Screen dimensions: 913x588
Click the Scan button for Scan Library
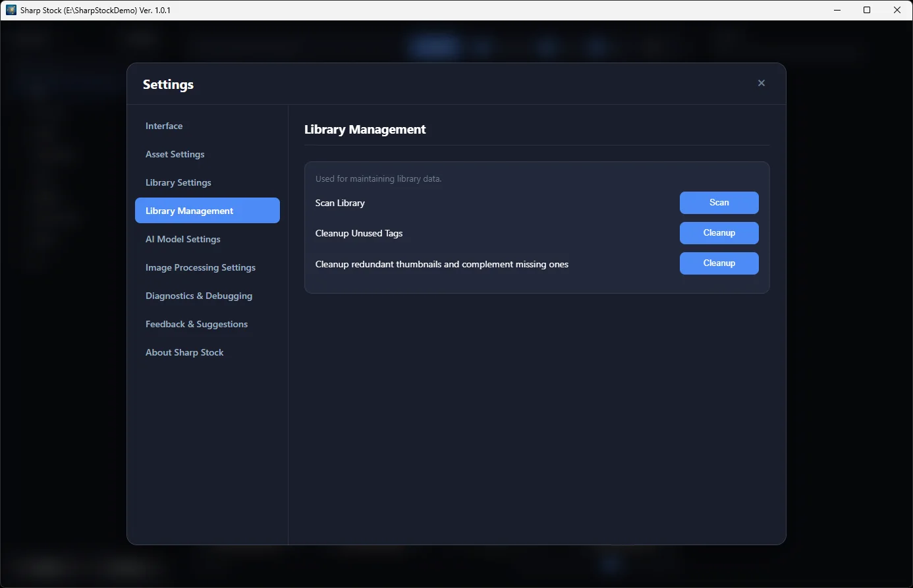[x=719, y=203]
